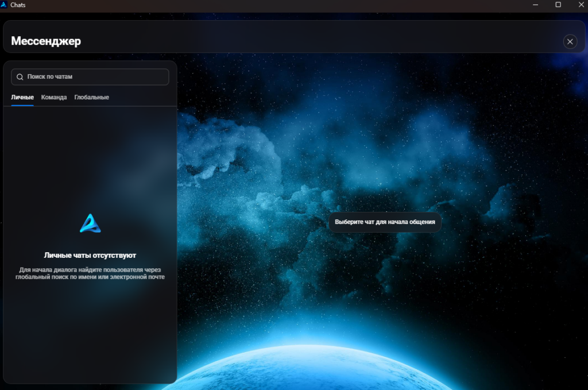Click 'Личные чаты отсутствуют' text
The image size is (588, 390).
pos(90,256)
